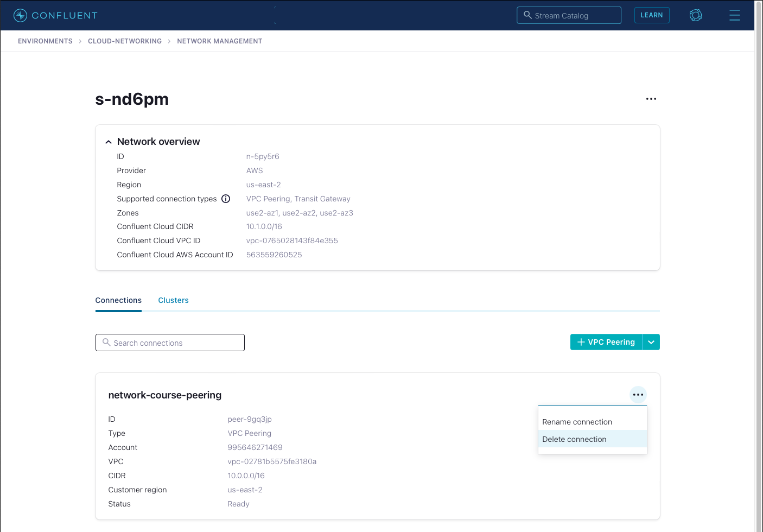Open the s-nd6pm network options ellipsis
Screen dimensions: 763x532
(651, 99)
